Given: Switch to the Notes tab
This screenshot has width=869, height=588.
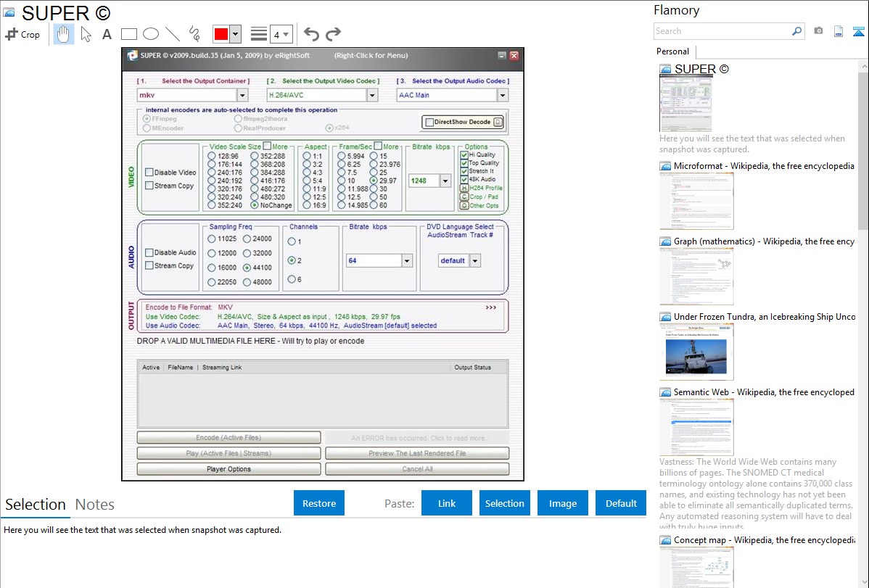Looking at the screenshot, I should [x=95, y=505].
